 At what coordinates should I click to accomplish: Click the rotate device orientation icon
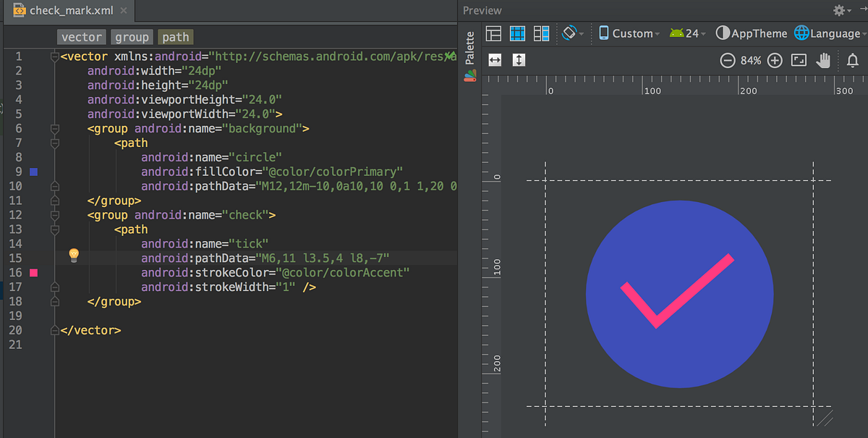[569, 33]
